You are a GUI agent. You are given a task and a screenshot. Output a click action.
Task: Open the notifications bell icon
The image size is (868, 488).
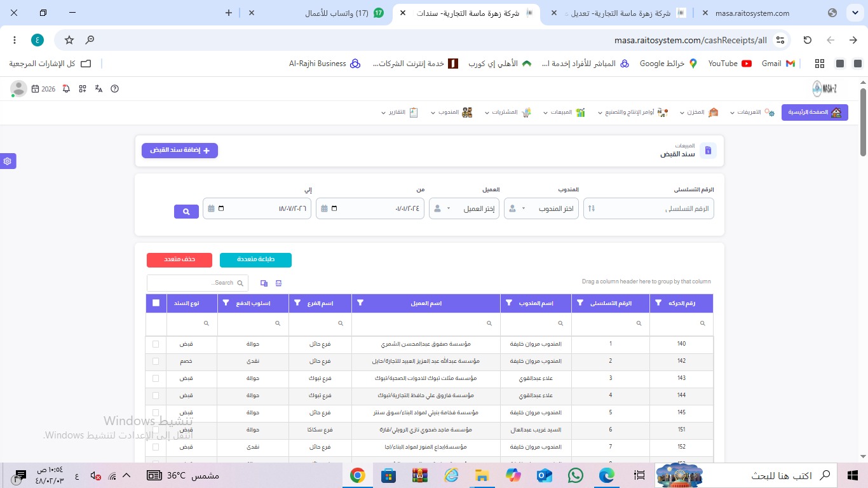coord(67,89)
